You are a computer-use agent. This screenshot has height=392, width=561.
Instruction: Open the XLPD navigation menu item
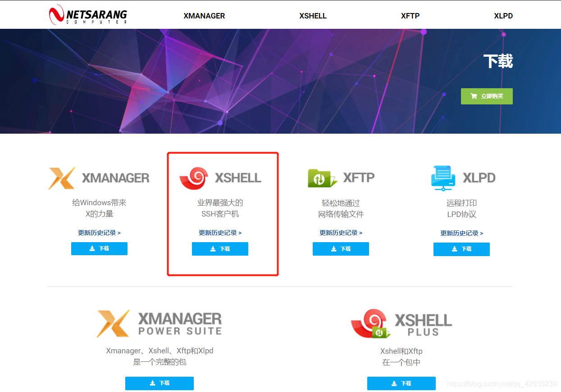503,16
